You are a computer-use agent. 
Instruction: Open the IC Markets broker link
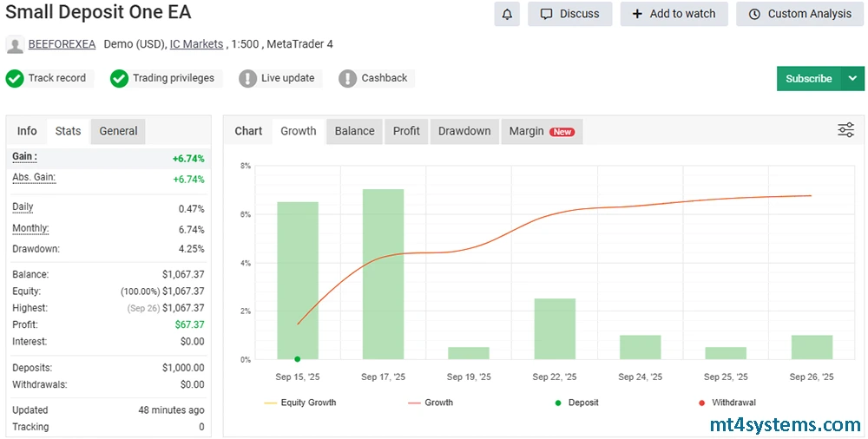click(x=196, y=44)
